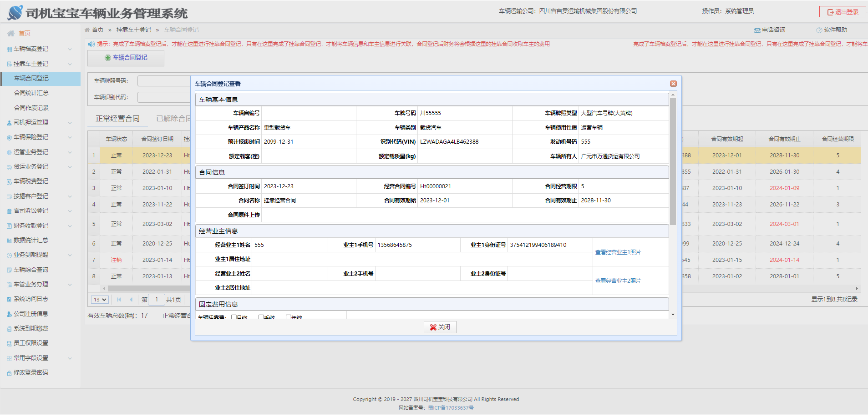868x416 pixels.
Task: Check the 月缴 checkbox
Action: tap(234, 317)
